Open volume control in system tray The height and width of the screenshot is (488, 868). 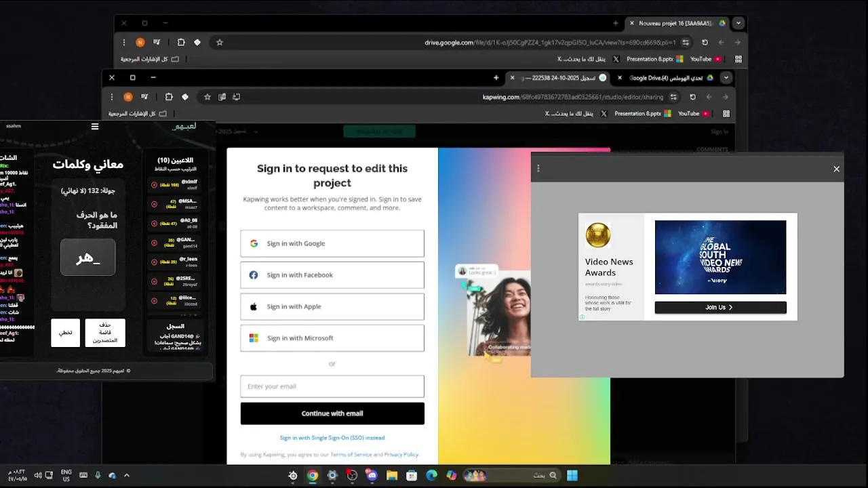(38, 476)
